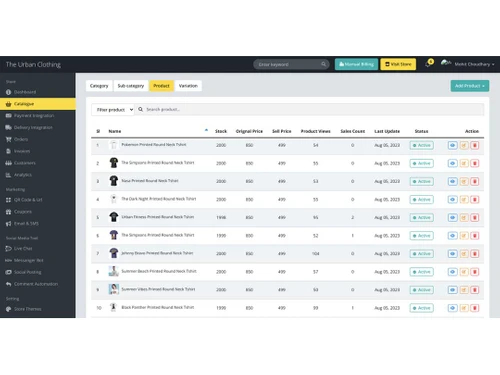Click the Sell Price column header
The height and width of the screenshot is (375, 500).
[282, 131]
